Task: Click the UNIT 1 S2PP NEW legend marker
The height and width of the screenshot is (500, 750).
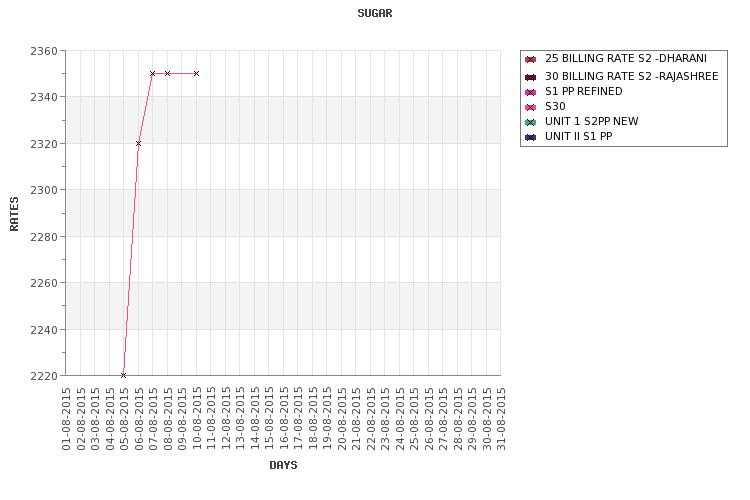Action: [530, 122]
